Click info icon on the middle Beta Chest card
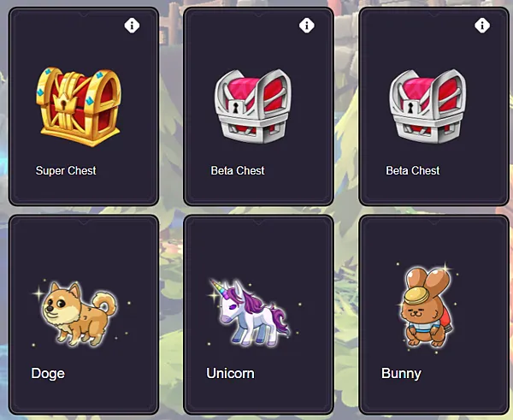Viewport: 513px width, 420px height. (307, 25)
